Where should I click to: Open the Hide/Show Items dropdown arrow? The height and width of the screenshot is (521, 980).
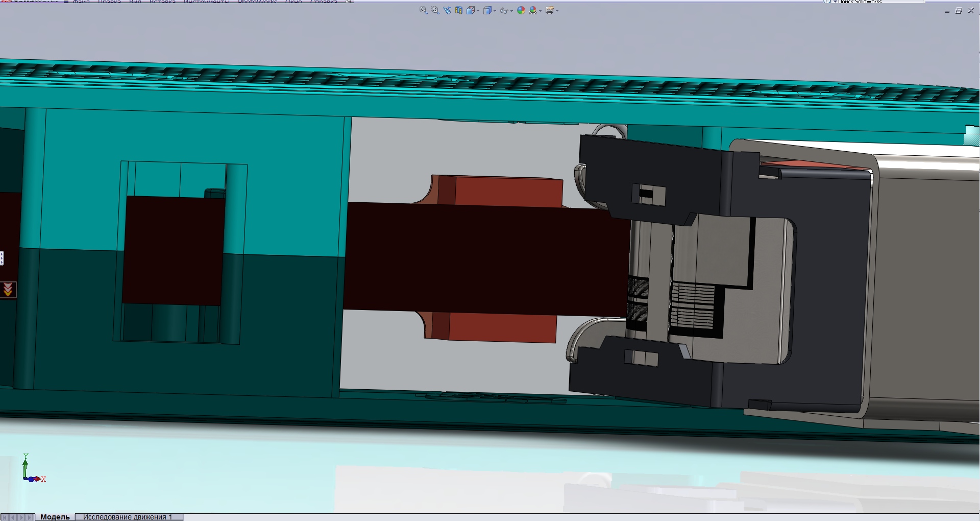tap(511, 11)
